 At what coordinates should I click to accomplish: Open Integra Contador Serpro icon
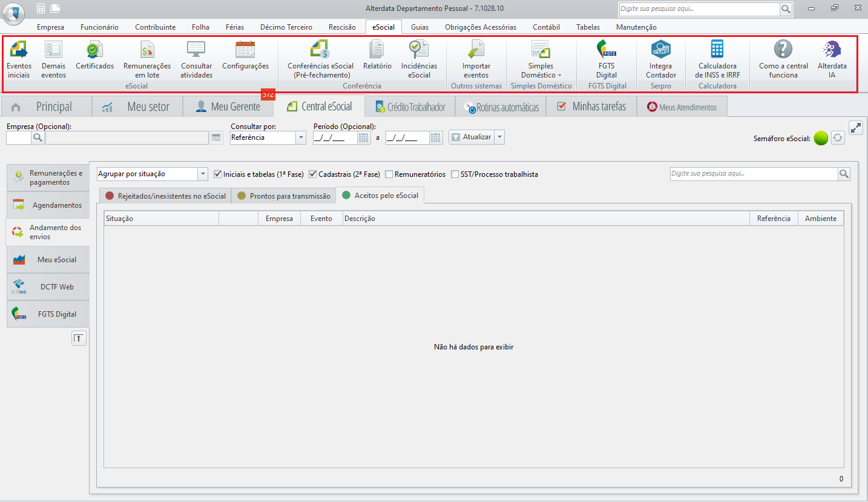[x=660, y=59]
